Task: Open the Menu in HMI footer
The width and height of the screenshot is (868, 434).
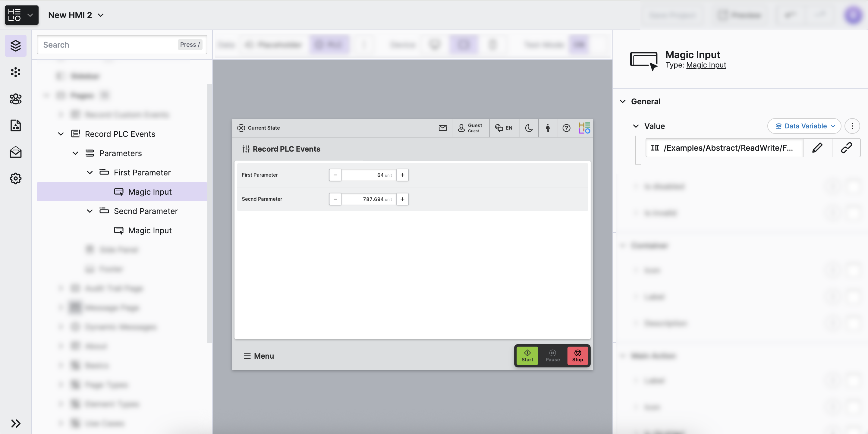Action: click(x=259, y=356)
